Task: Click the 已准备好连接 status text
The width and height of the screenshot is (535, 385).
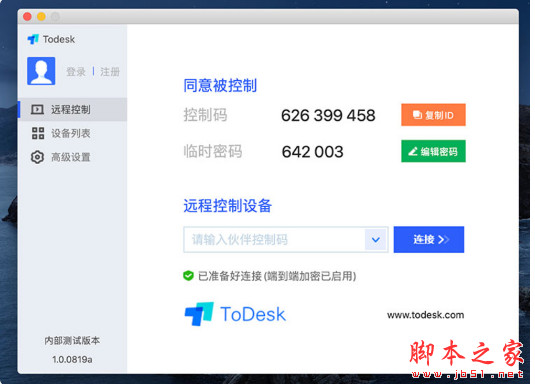Action: pyautogui.click(x=277, y=276)
